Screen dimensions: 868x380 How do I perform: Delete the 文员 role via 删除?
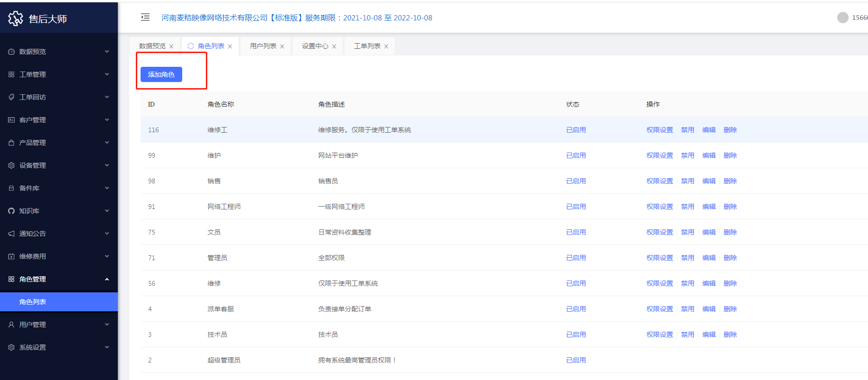[730, 232]
